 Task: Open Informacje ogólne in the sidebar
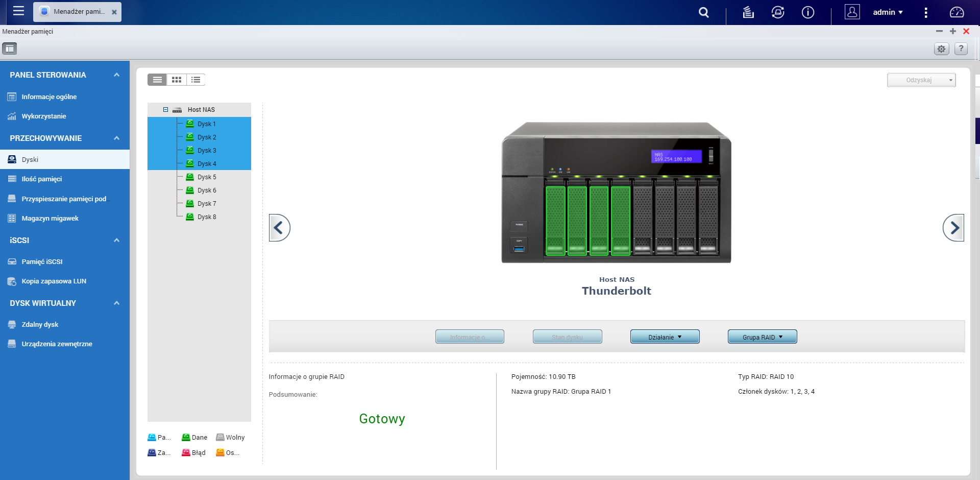(x=65, y=97)
